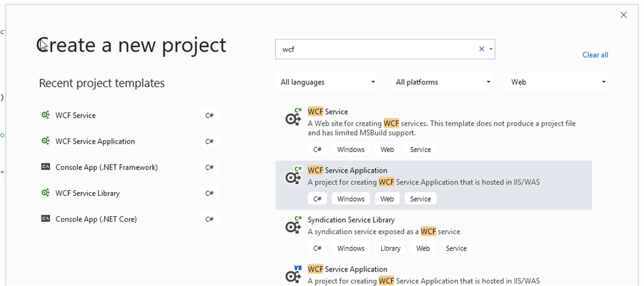Expand the All platforms filter

coord(443,82)
